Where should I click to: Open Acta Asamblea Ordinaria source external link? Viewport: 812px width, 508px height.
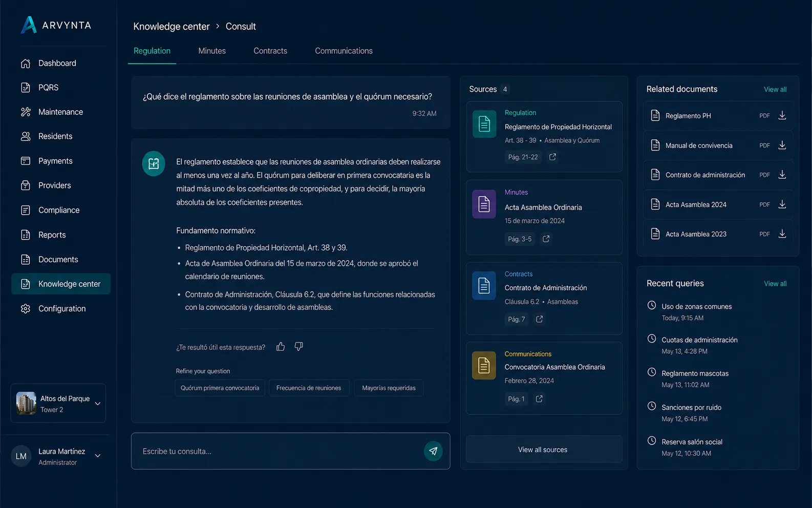546,239
